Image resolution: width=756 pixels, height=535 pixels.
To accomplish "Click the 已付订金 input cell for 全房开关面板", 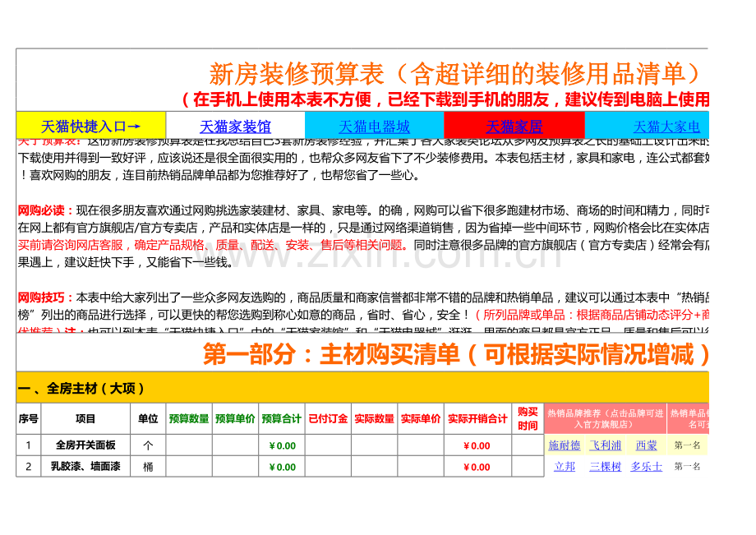I will click(328, 445).
